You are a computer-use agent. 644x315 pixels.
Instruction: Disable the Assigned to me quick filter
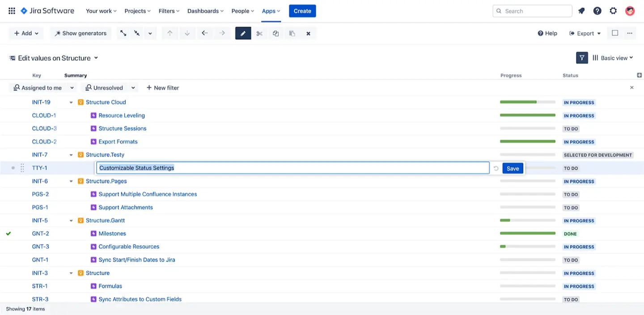coord(42,88)
